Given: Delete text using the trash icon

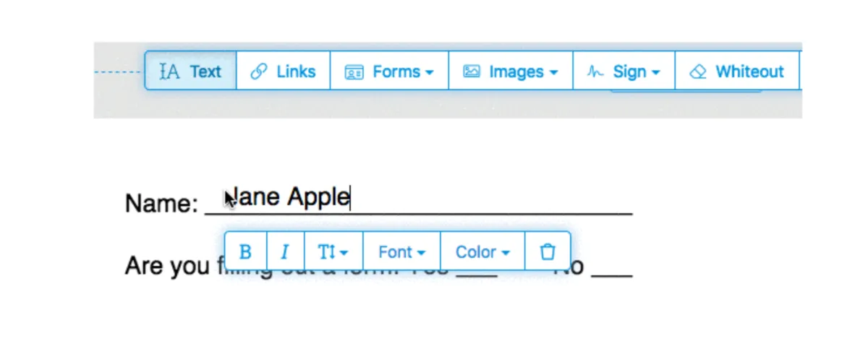Looking at the screenshot, I should click(x=548, y=251).
